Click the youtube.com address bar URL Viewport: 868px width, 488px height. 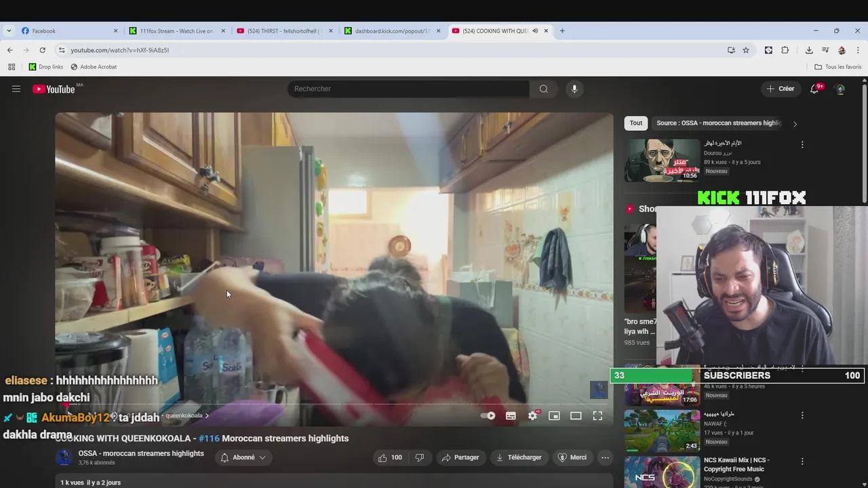coord(120,50)
